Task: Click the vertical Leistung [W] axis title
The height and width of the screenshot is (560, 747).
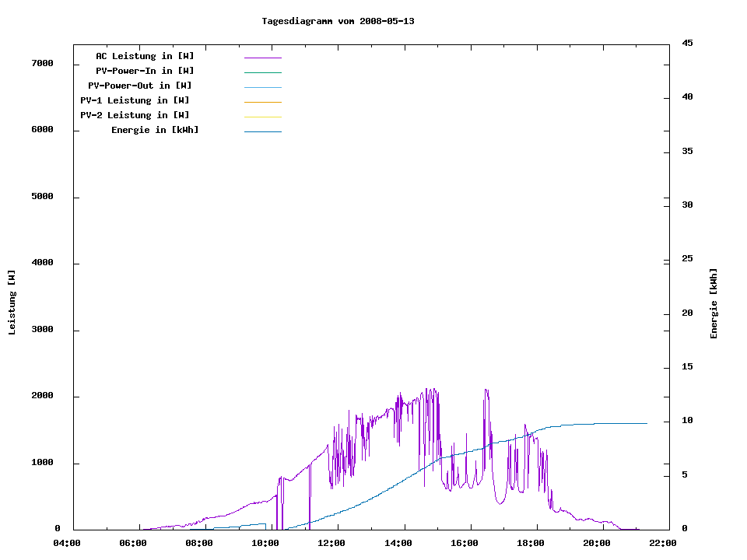Action: (12, 303)
